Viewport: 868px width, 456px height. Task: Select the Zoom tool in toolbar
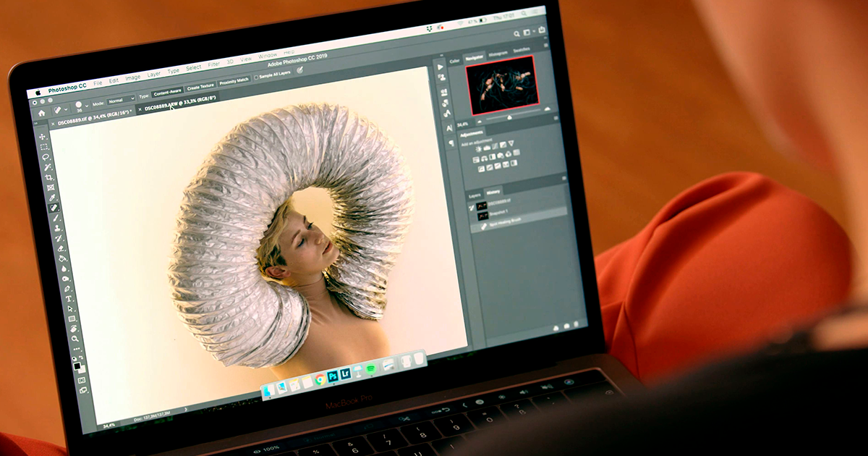pos(75,339)
